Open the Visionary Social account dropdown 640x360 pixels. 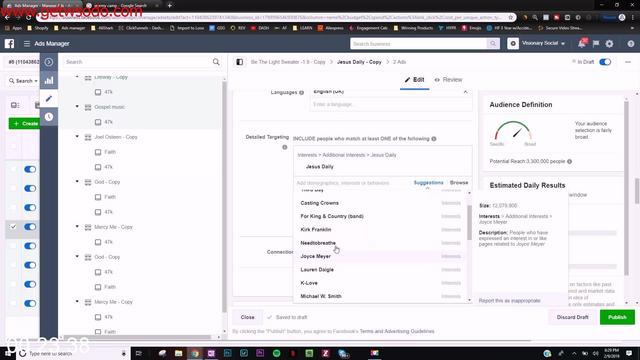(x=544, y=43)
